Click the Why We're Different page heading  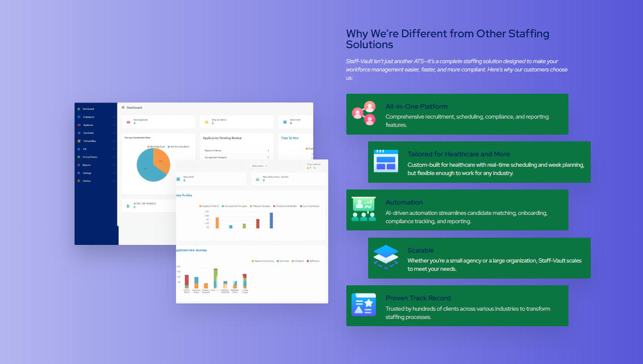pyautogui.click(x=448, y=39)
